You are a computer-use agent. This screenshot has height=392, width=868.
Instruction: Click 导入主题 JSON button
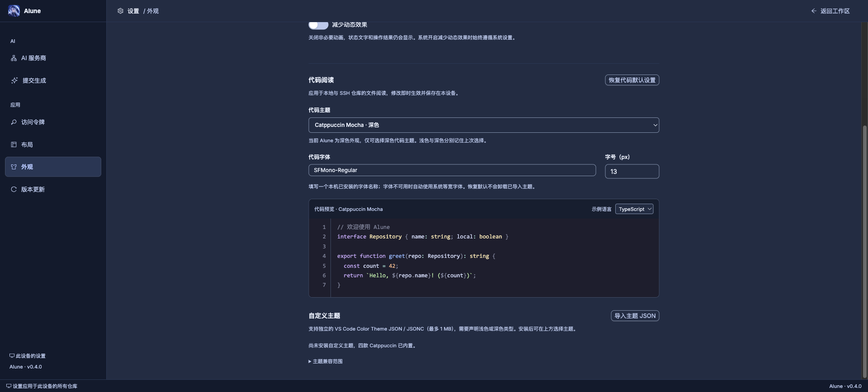click(x=635, y=316)
